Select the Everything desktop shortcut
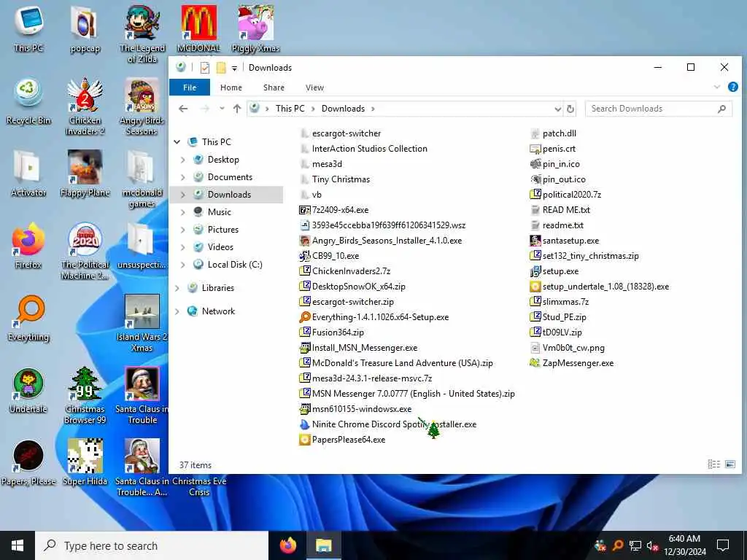This screenshot has height=560, width=747. point(28,319)
